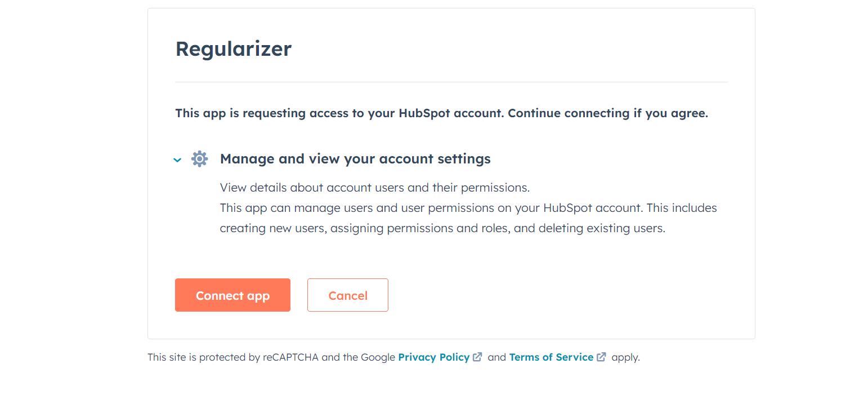Collapse the account settings permission chevron
The width and height of the screenshot is (868, 408).
(177, 160)
